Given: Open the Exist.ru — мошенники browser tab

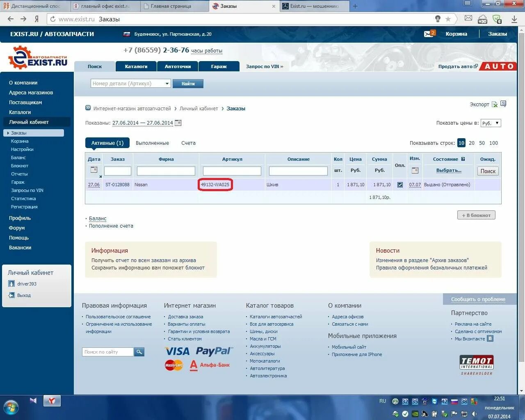Looking at the screenshot, I should coord(315,6).
